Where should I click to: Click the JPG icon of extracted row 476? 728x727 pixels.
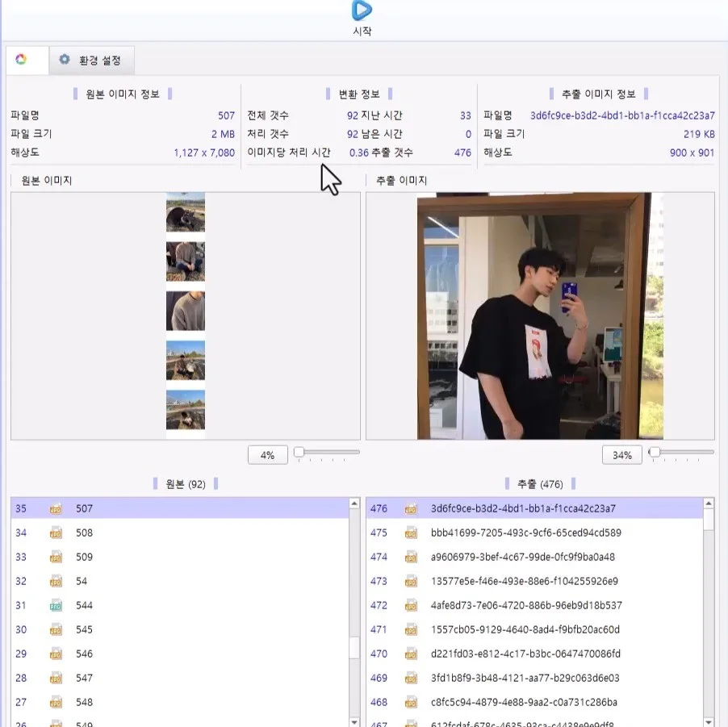click(411, 508)
